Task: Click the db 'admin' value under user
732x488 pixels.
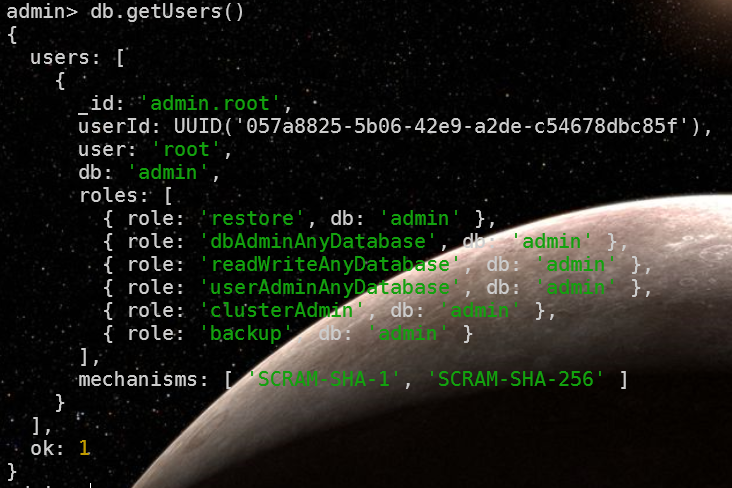Action: [x=167, y=173]
